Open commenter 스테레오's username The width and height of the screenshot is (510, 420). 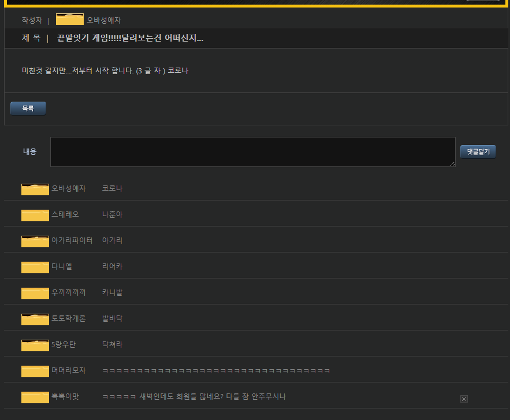pyautogui.click(x=65, y=214)
